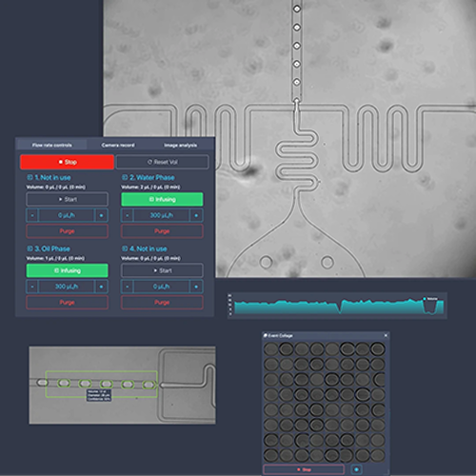Purge the Oil Phase pump
The width and height of the screenshot is (476, 476).
67,303
